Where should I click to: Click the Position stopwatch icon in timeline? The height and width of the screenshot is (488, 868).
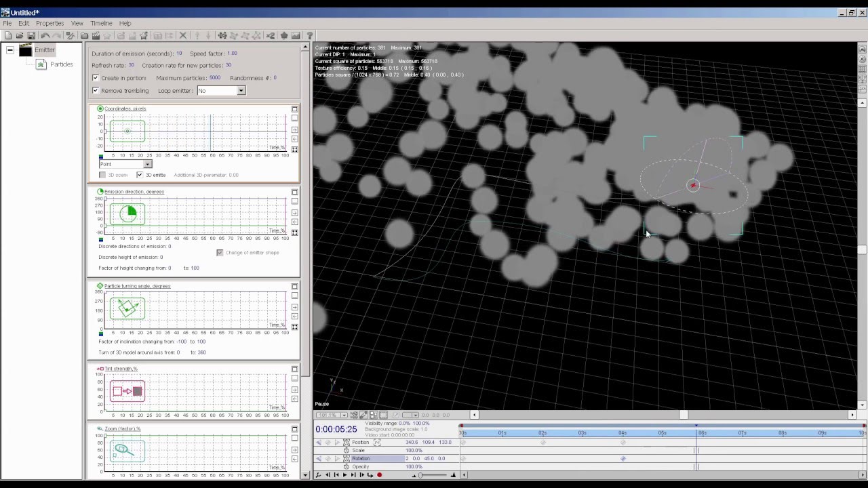coord(347,443)
